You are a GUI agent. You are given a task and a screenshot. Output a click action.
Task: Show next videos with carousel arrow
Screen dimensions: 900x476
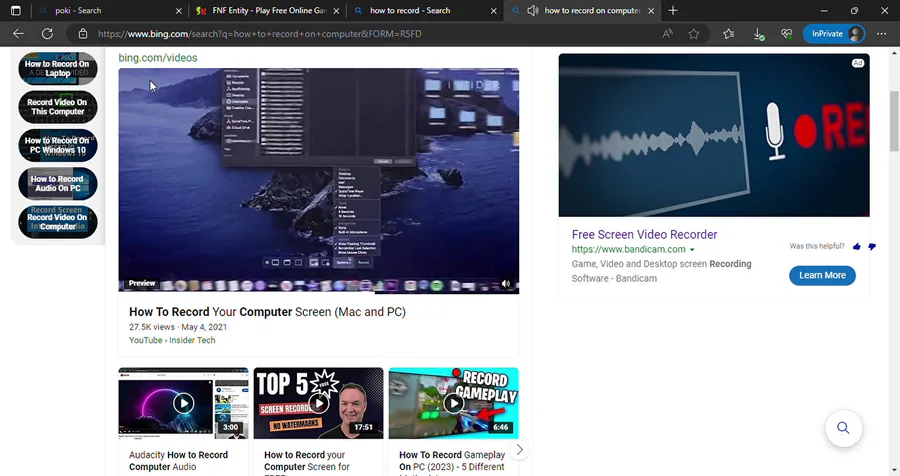click(519, 450)
